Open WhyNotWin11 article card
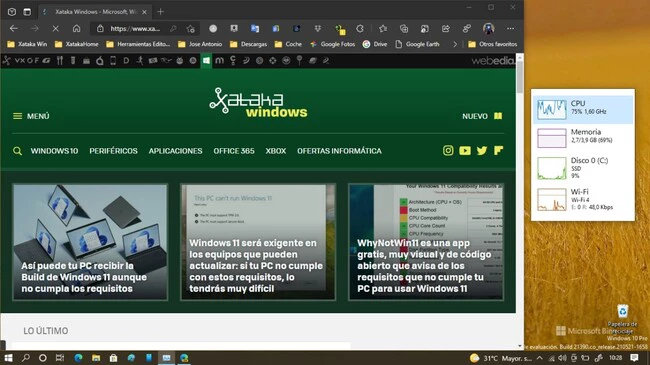 [x=426, y=242]
